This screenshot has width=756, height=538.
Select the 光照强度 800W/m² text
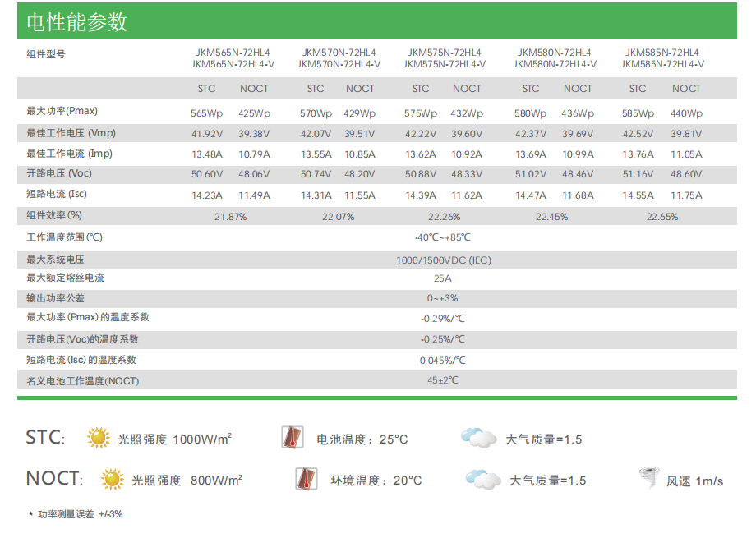(x=187, y=481)
